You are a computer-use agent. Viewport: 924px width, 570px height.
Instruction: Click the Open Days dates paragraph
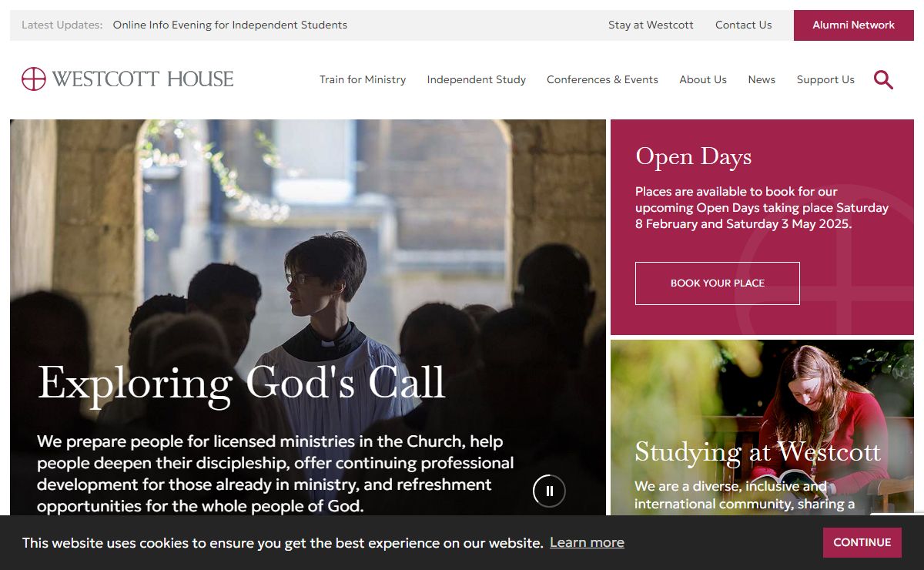click(762, 208)
